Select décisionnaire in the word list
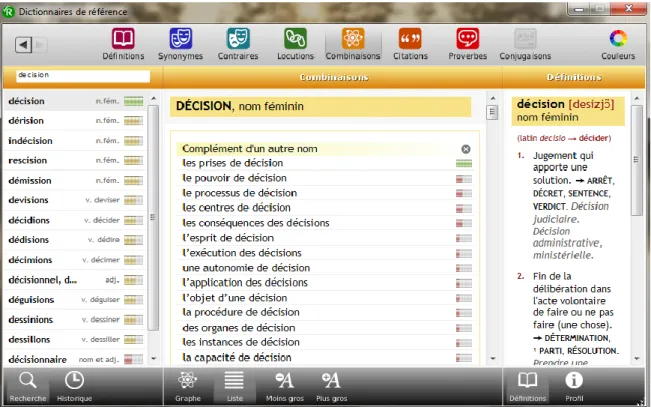This screenshot has height=407, width=651. click(x=76, y=359)
